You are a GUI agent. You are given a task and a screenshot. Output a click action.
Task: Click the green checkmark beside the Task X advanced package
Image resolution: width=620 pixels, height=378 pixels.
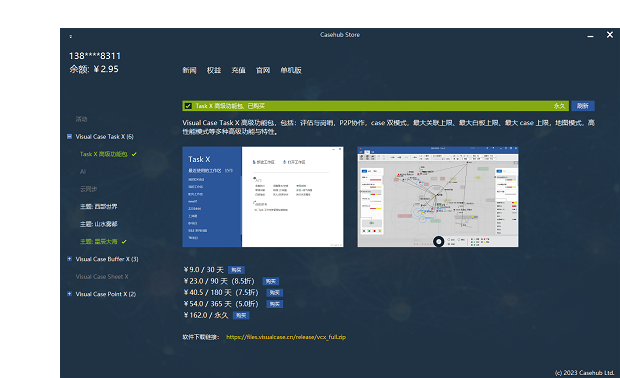tap(134, 154)
